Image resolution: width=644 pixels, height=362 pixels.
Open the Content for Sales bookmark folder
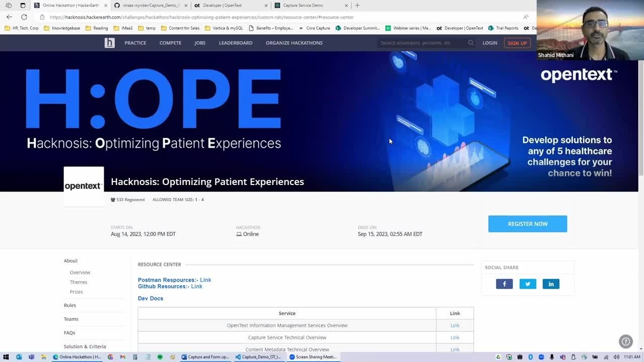point(180,28)
